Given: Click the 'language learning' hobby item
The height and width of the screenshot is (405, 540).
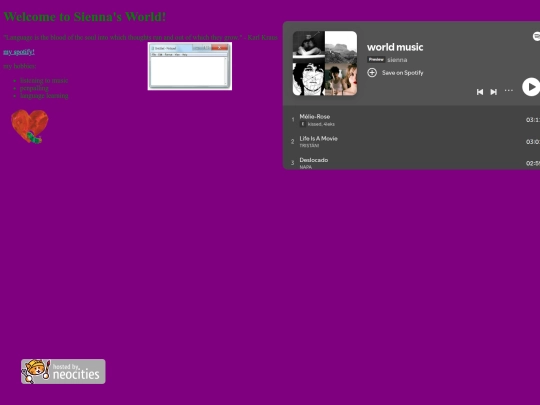Looking at the screenshot, I should tap(44, 96).
